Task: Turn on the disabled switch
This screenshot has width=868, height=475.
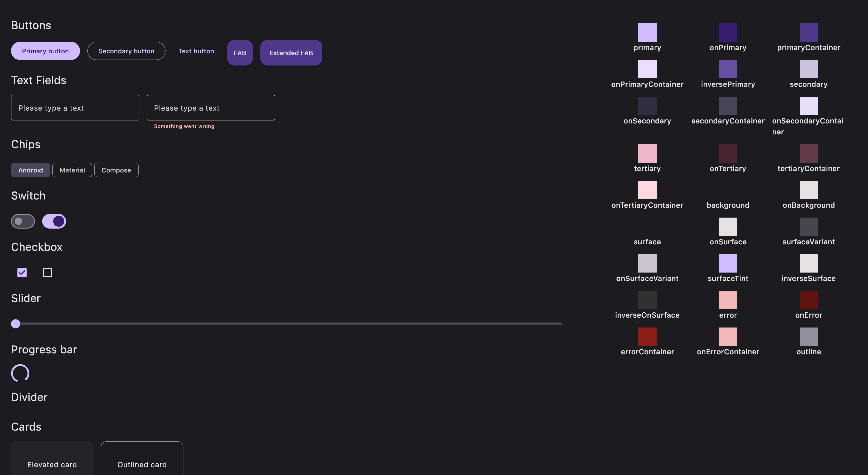Action: tap(22, 221)
